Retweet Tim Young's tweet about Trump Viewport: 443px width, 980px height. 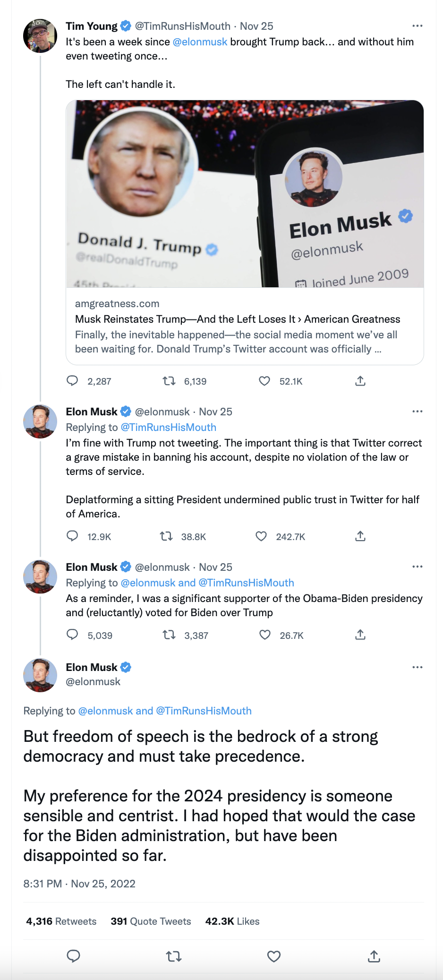tap(169, 381)
